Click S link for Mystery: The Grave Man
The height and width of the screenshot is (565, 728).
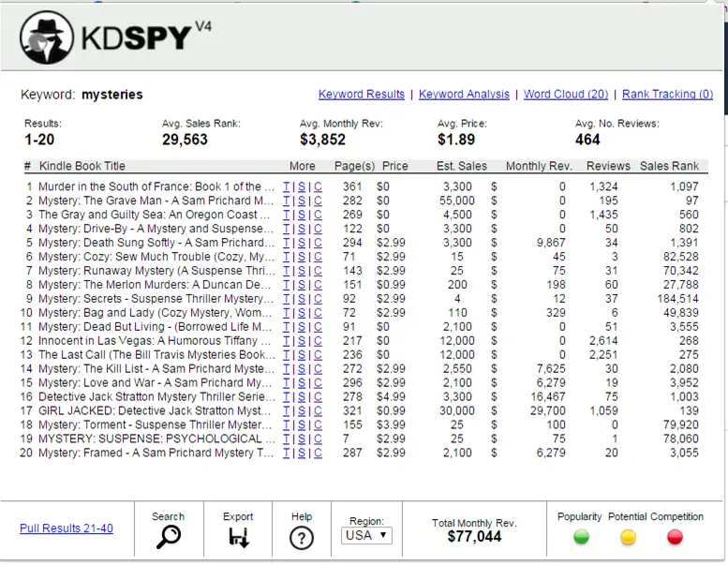pyautogui.click(x=302, y=201)
